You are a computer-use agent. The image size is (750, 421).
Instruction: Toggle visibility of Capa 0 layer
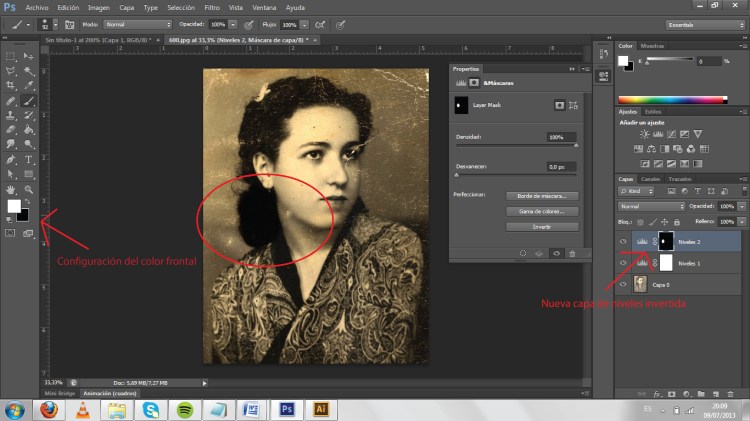623,284
